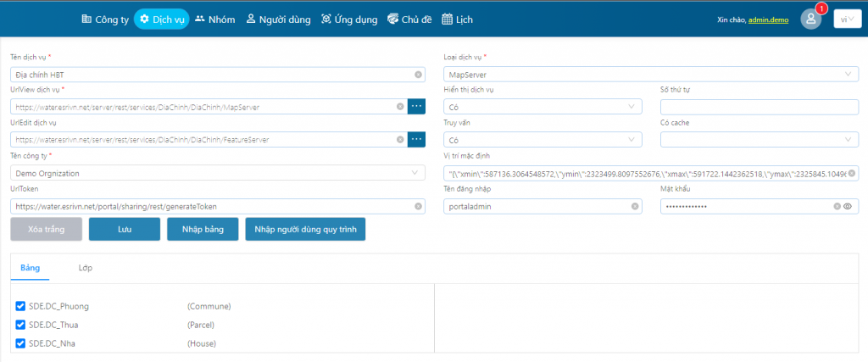Click the ellipsis button beside UrlView dịch vụ
Image resolution: width=868 pixels, height=362 pixels.
click(x=416, y=107)
